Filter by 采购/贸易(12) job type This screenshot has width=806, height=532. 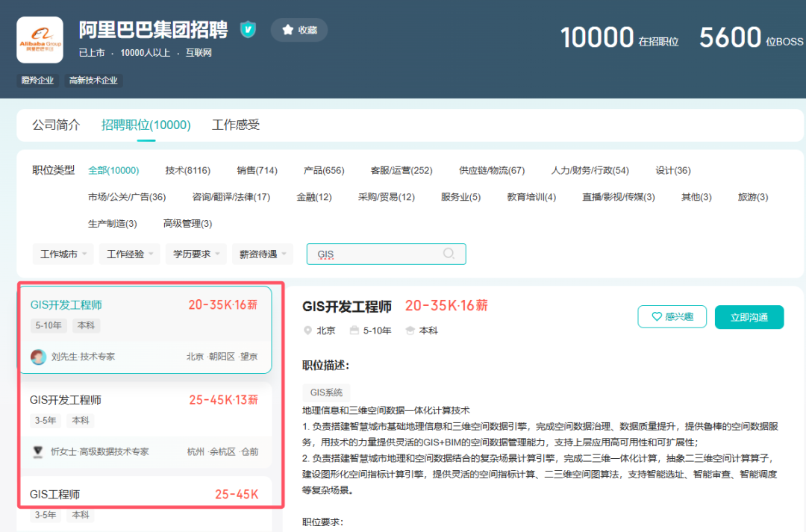(x=387, y=197)
